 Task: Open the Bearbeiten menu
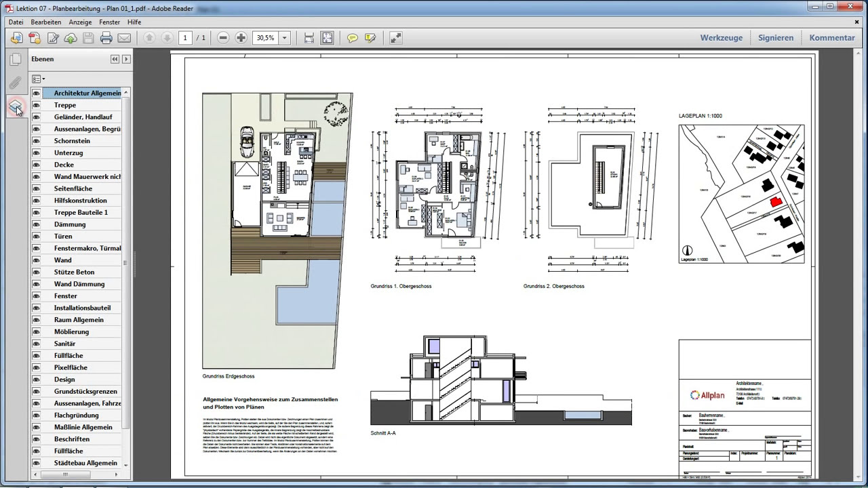46,22
